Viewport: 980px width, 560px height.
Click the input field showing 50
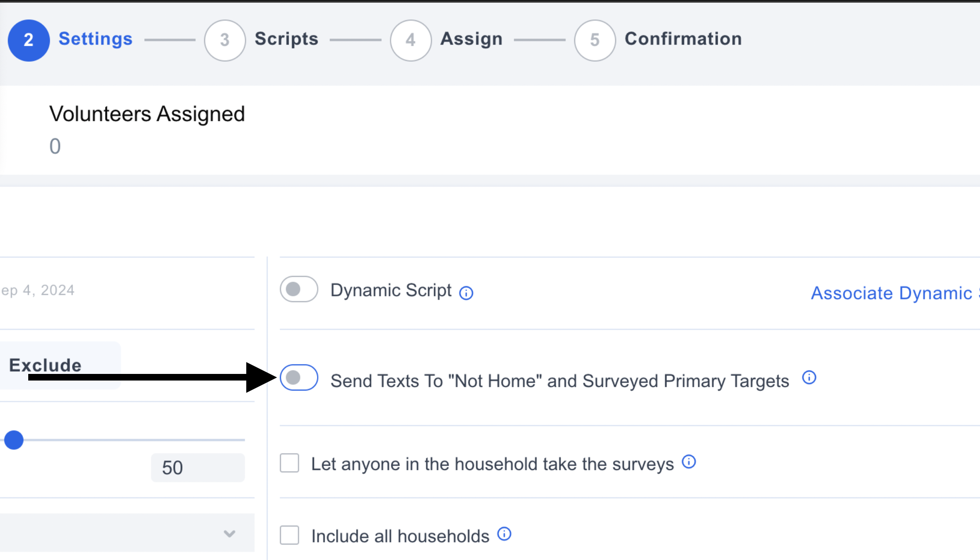tap(197, 467)
